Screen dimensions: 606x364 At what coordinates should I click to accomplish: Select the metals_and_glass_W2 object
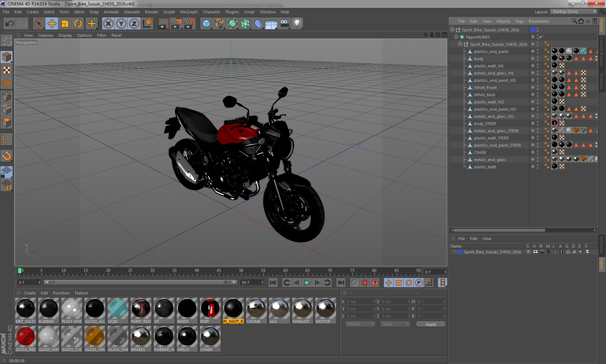[x=494, y=116]
